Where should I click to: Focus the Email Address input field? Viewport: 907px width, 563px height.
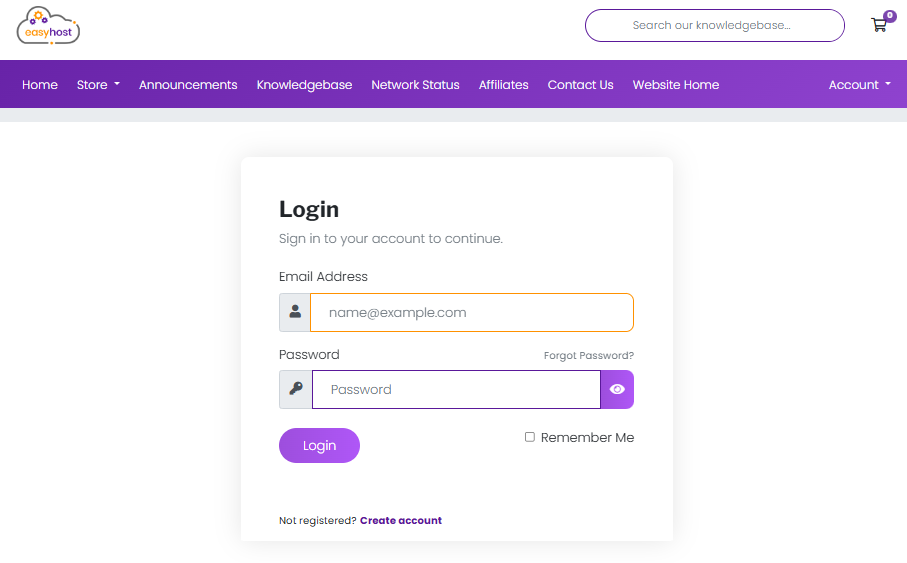[471, 312]
